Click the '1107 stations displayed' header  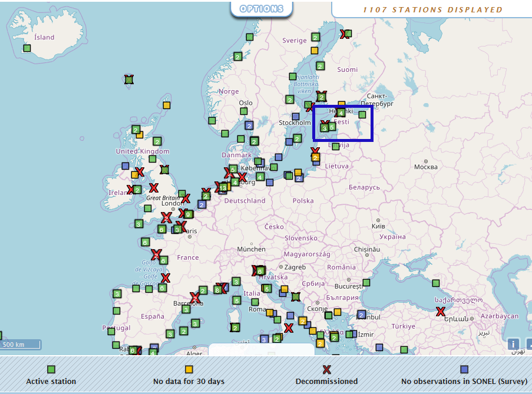tap(432, 9)
